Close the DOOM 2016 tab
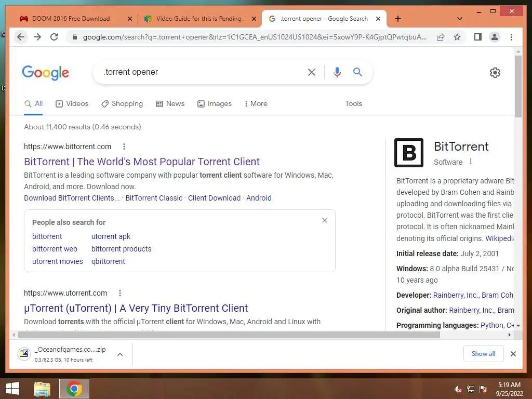Screen dimensions: 532x399 pyautogui.click(x=129, y=19)
